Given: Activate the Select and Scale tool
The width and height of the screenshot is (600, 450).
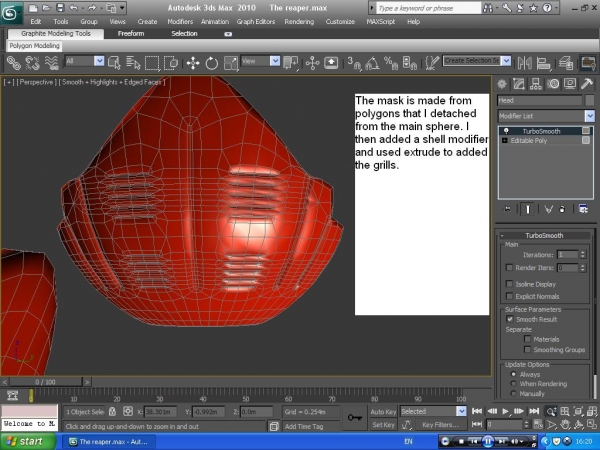Looking at the screenshot, I should click(x=231, y=63).
